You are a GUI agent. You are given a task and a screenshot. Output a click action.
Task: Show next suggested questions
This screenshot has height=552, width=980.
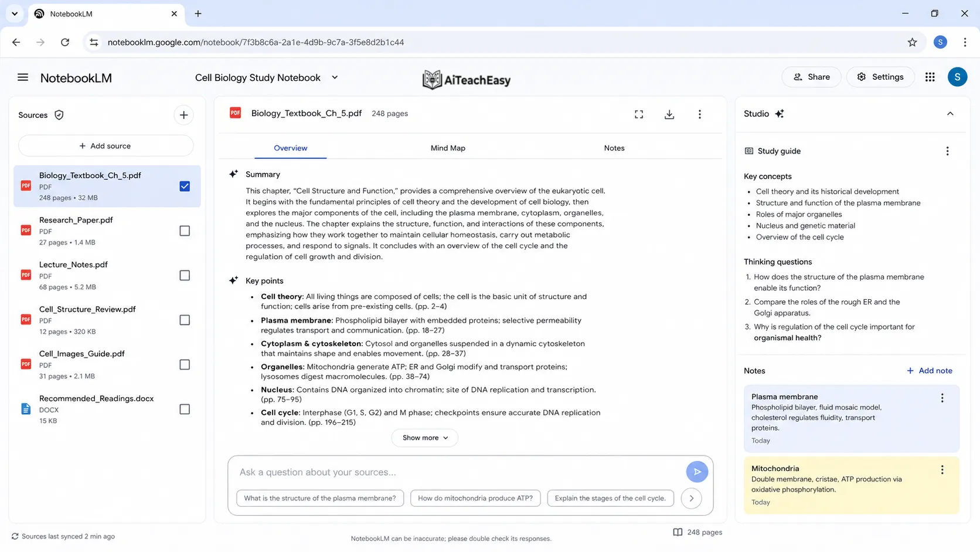coord(692,498)
